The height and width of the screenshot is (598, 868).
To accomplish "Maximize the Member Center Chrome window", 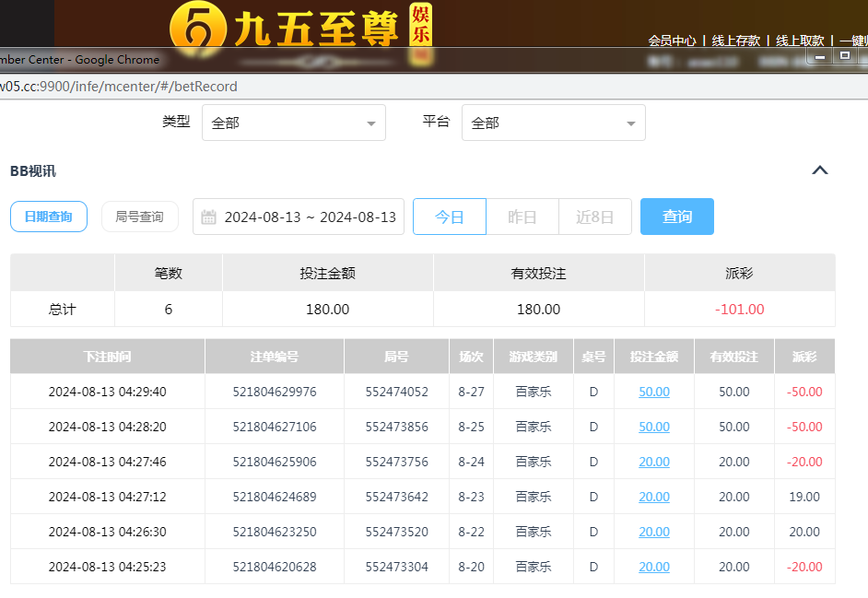I will [x=844, y=56].
